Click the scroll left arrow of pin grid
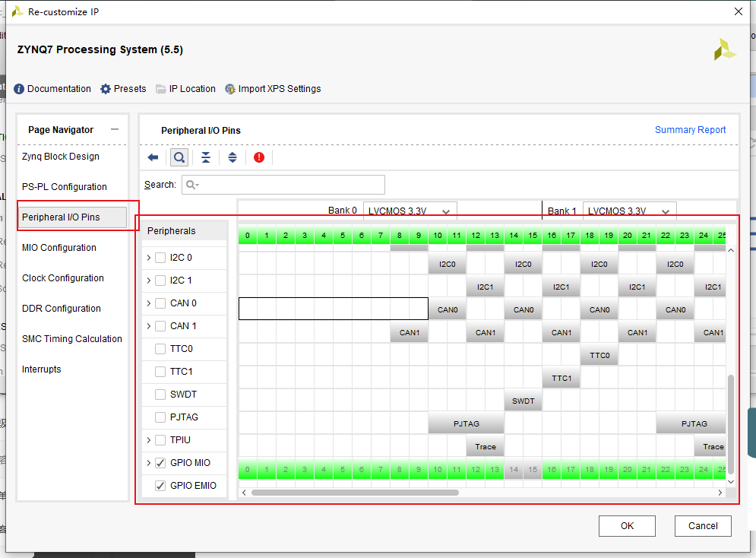756x558 pixels. [245, 493]
